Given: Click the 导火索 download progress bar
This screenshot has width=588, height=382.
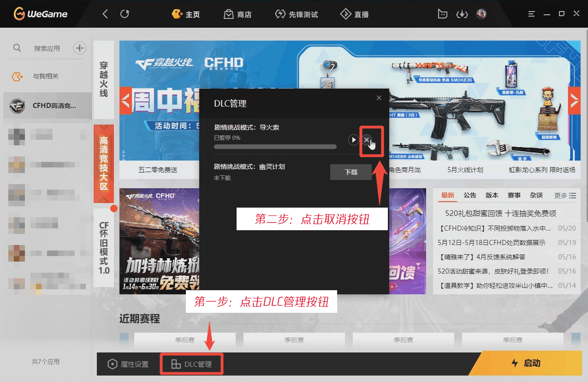Looking at the screenshot, I should coord(275,147).
